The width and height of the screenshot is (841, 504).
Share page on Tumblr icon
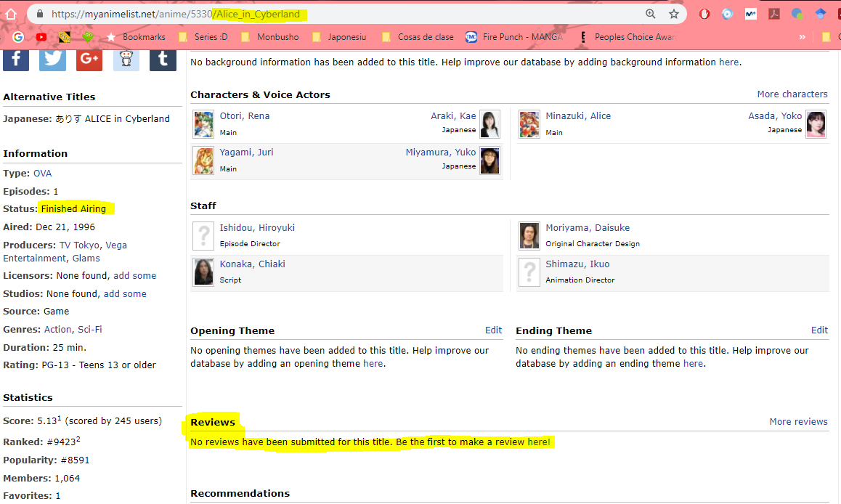pyautogui.click(x=163, y=60)
